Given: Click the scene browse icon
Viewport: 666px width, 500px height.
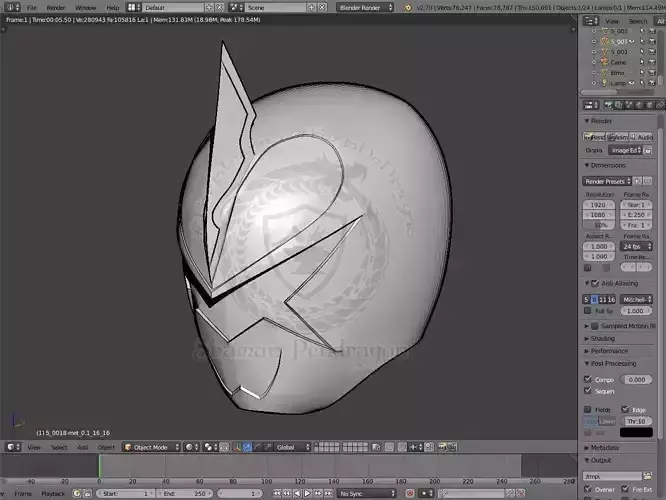Looking at the screenshot, I should click(x=236, y=8).
